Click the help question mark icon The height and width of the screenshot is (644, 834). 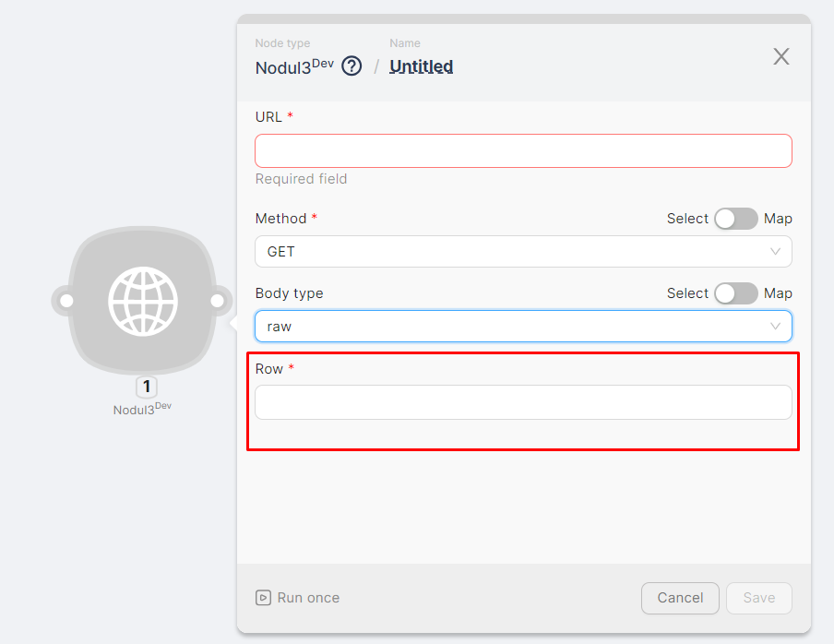(351, 66)
